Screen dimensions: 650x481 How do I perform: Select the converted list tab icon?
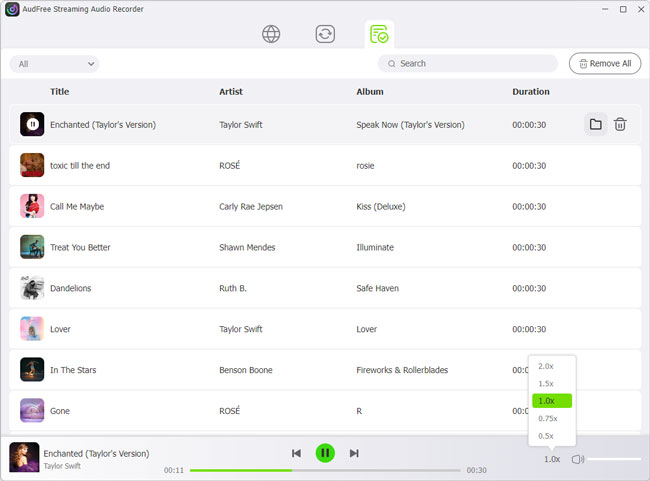379,34
